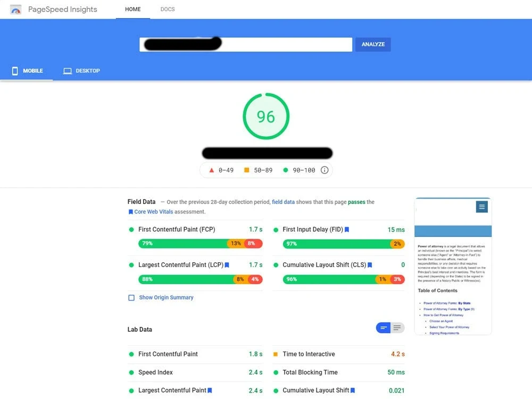
Task: Click the red triangle 0-49 legend icon
Action: click(211, 170)
